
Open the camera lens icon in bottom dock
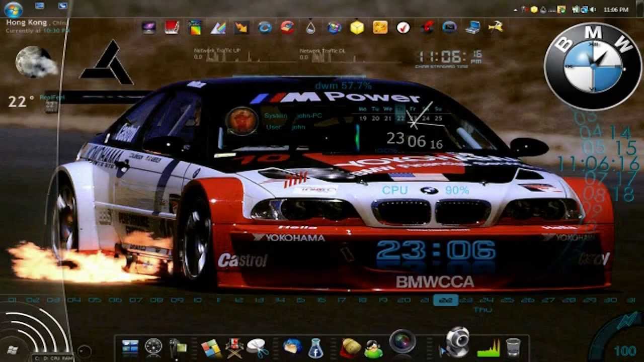pyautogui.click(x=402, y=341)
